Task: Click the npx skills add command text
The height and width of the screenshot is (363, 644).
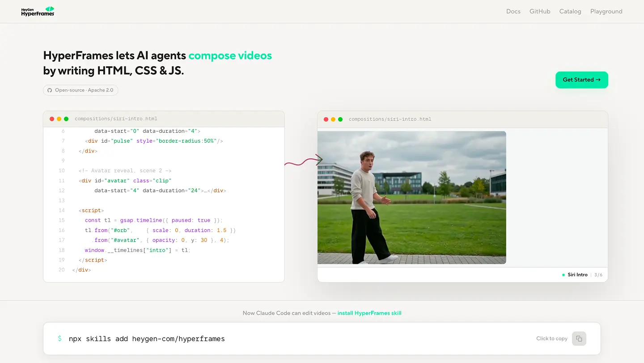Action: (147, 339)
